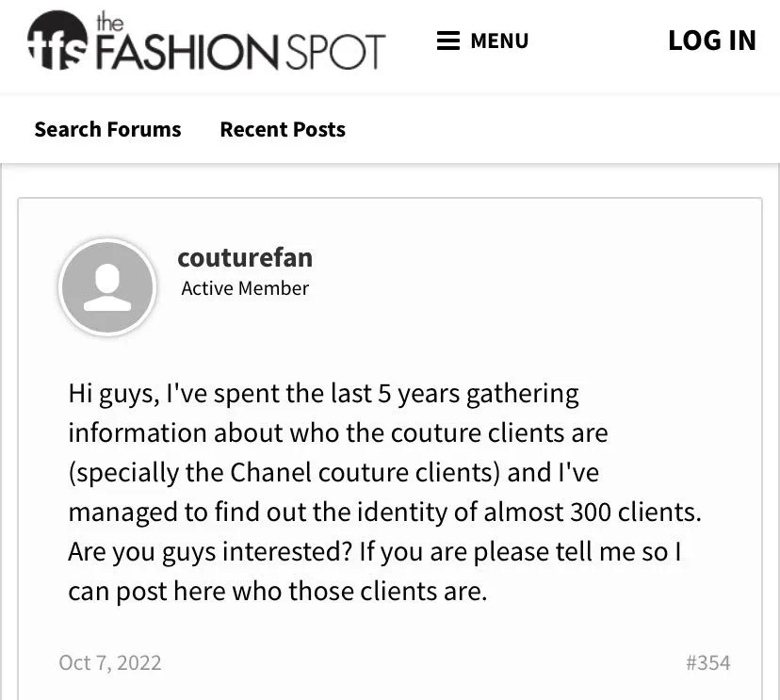Click the LOG IN link
Image resolution: width=780 pixels, height=700 pixels.
(712, 41)
